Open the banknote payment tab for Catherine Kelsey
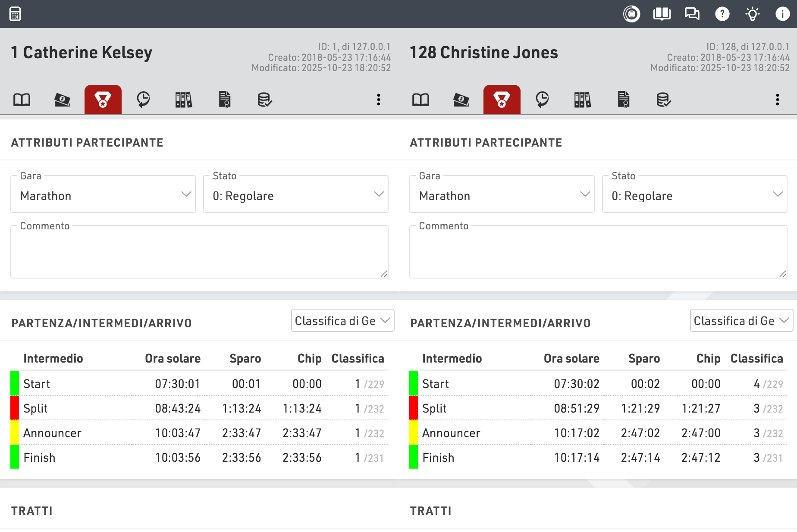Image resolution: width=797 pixels, height=532 pixels. pyautogui.click(x=62, y=100)
